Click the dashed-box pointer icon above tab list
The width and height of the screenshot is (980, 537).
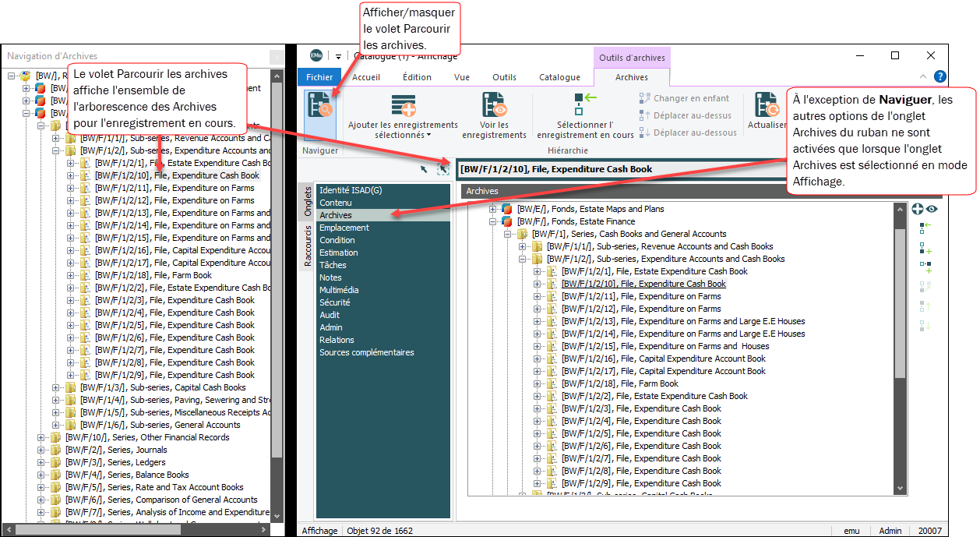point(443,169)
